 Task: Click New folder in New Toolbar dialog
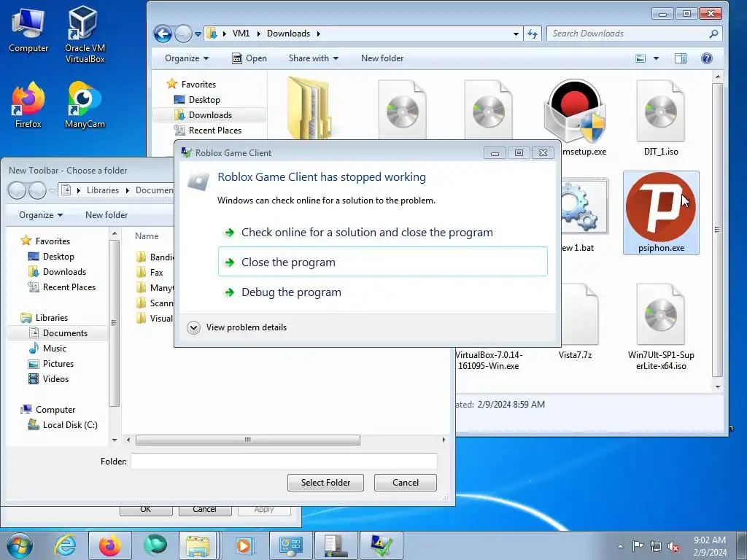coord(107,215)
